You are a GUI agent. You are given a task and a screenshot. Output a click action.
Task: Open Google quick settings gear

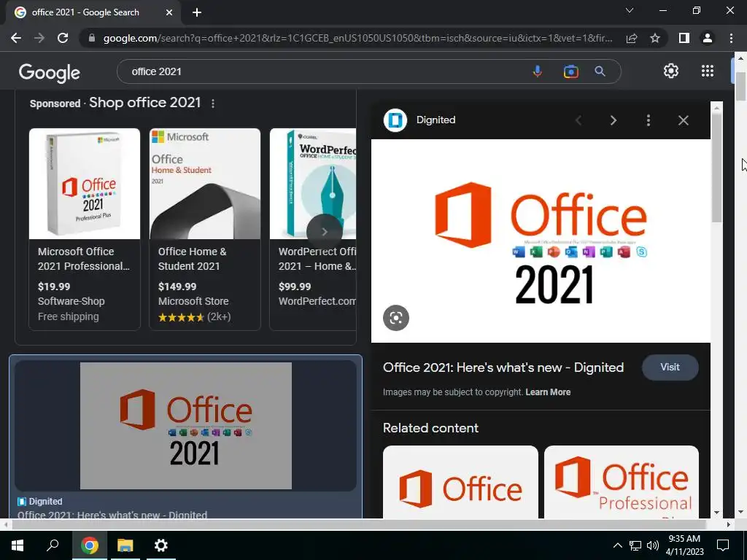click(x=671, y=71)
